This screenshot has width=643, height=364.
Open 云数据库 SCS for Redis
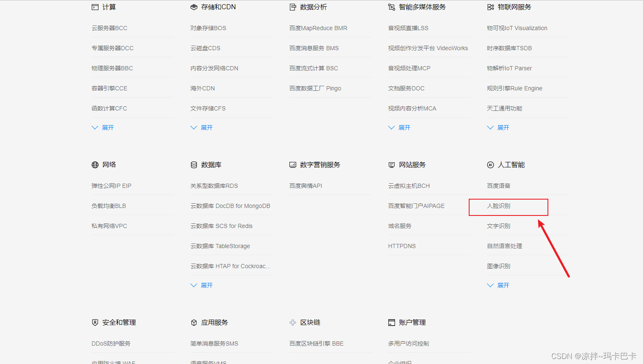(x=221, y=226)
